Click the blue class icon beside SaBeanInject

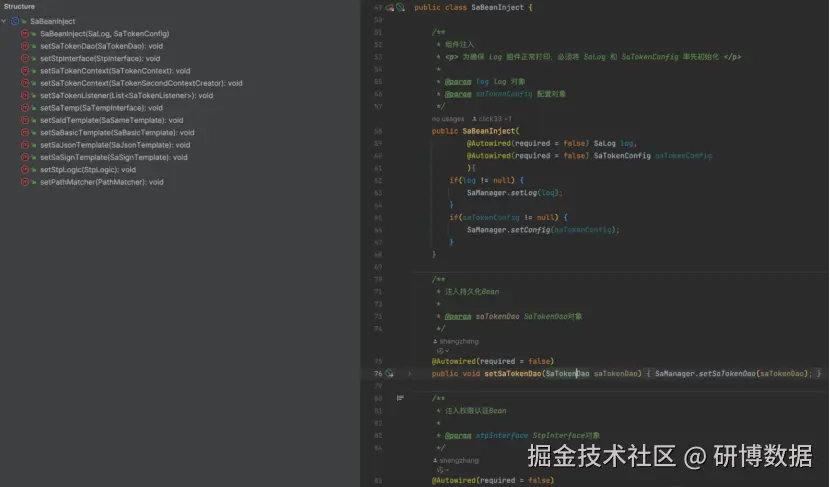tap(15, 21)
